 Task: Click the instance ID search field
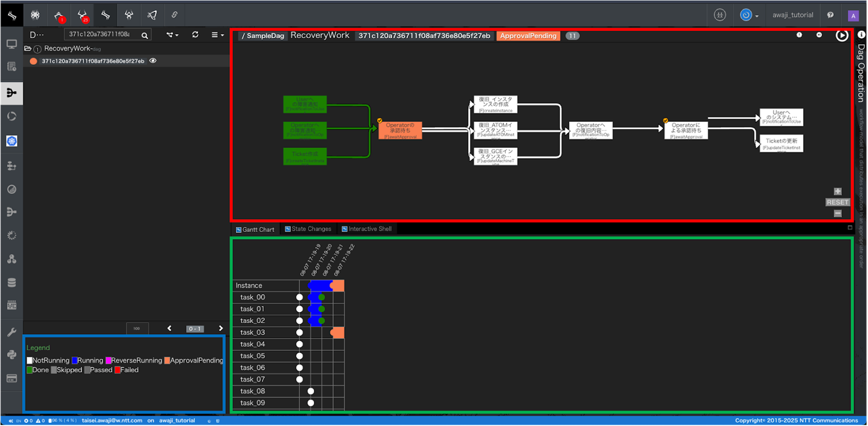pyautogui.click(x=100, y=34)
